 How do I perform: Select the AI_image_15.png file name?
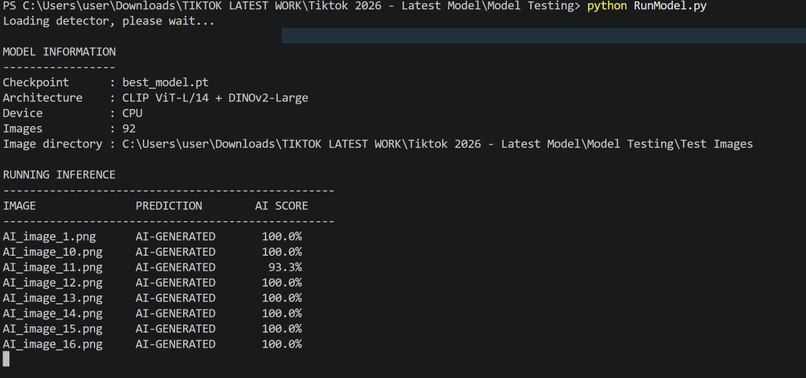click(52, 329)
